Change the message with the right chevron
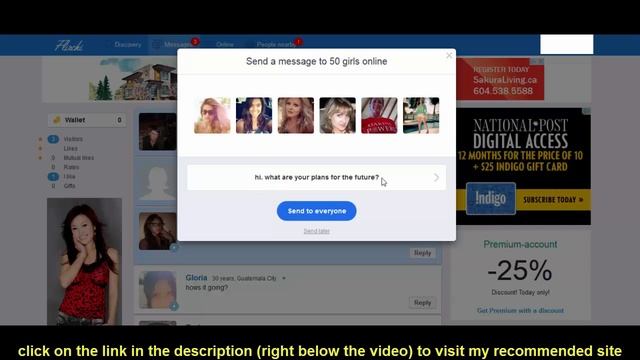Viewport: 640px width, 360px height. [436, 178]
